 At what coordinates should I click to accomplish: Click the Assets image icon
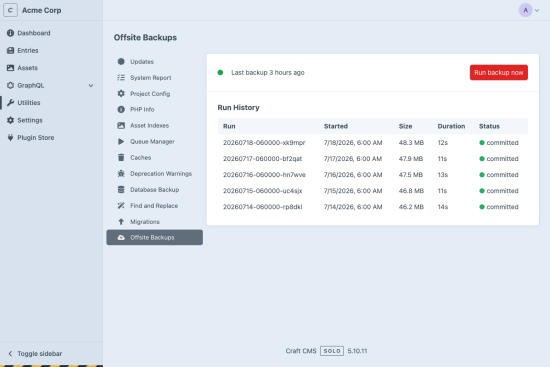click(11, 68)
